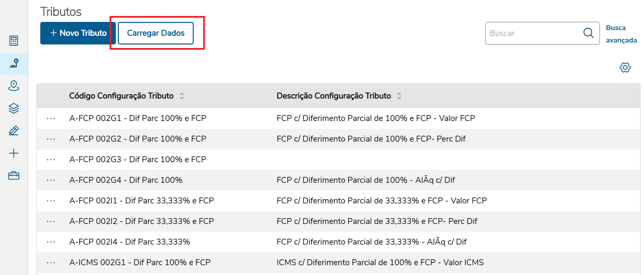Click the Carregar Dados button

[156, 33]
